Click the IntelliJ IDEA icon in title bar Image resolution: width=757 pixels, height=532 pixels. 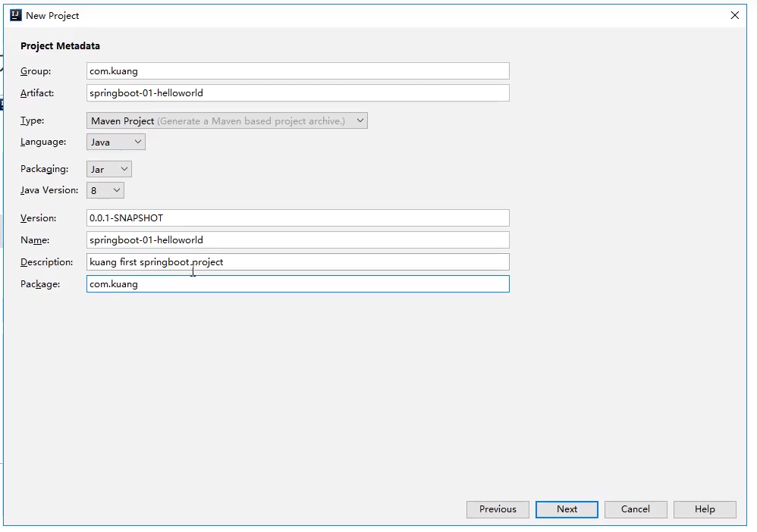pyautogui.click(x=15, y=15)
